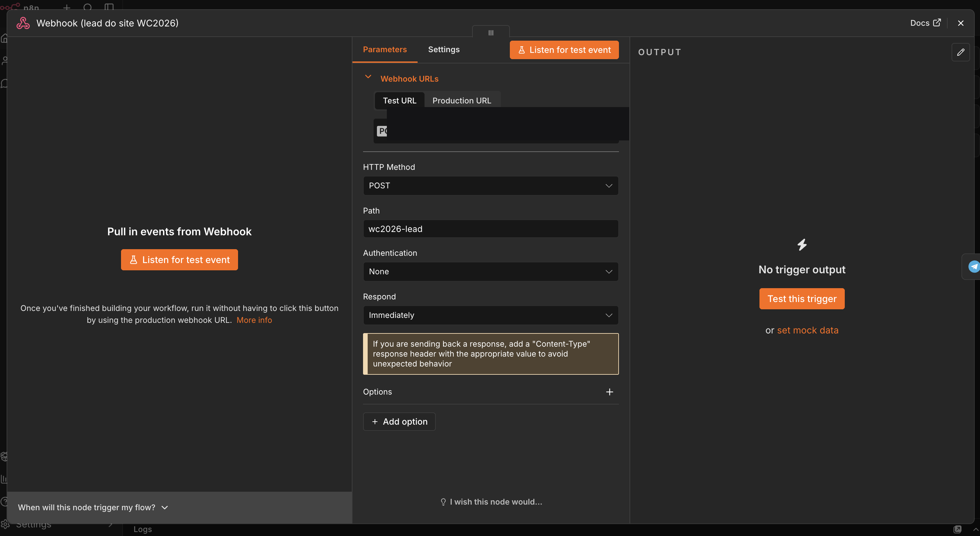The height and width of the screenshot is (536, 980).
Task: Click OUTPUT panel title
Action: click(x=659, y=52)
